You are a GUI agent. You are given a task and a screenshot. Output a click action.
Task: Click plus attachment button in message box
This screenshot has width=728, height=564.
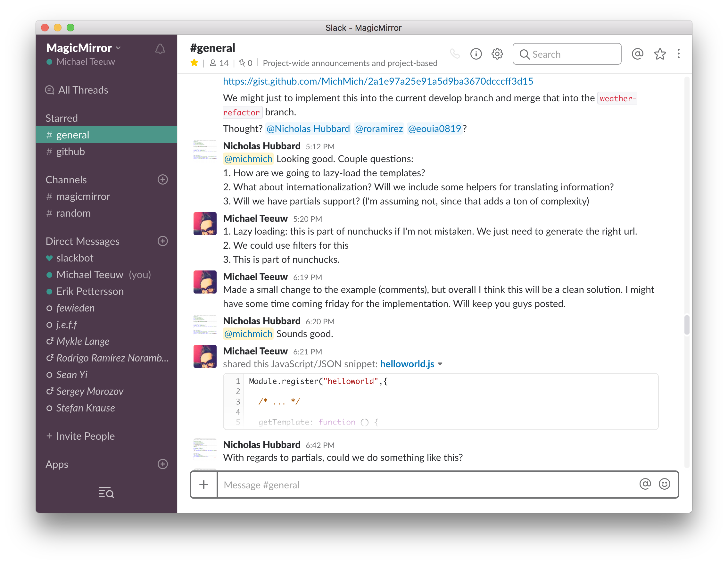click(204, 485)
